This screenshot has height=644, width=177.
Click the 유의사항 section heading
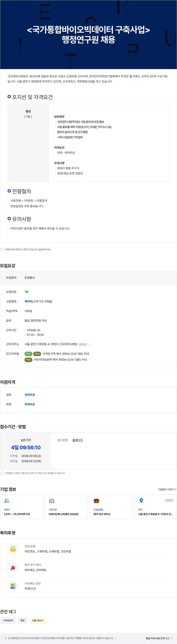pyautogui.click(x=22, y=219)
